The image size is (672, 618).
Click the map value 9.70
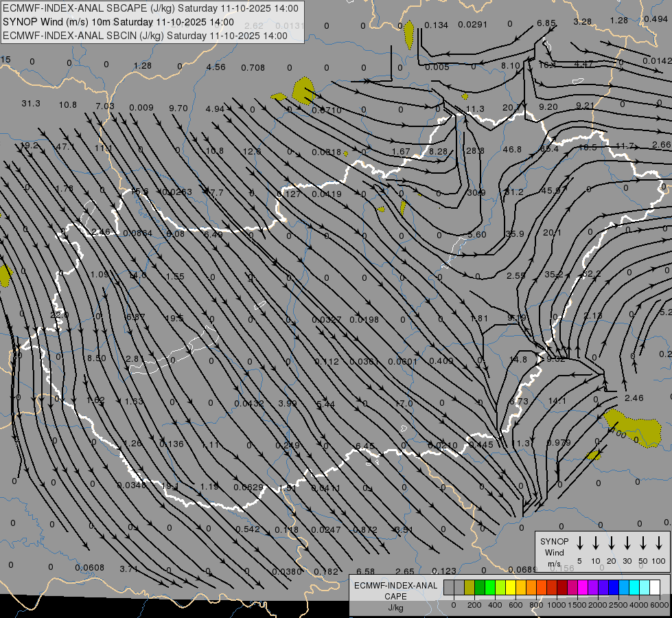tap(178, 108)
